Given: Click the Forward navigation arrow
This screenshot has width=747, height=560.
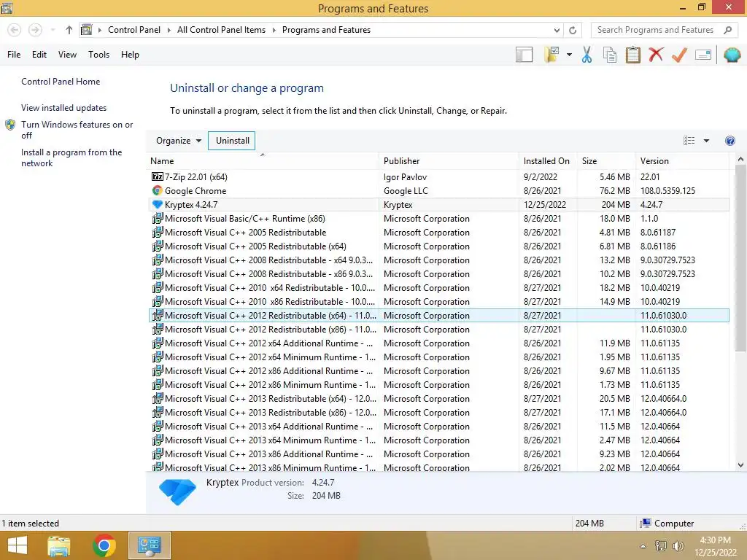Looking at the screenshot, I should click(35, 30).
